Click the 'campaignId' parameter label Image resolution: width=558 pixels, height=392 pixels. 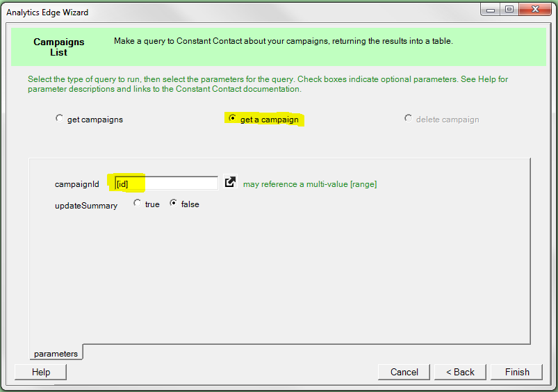[x=77, y=184]
